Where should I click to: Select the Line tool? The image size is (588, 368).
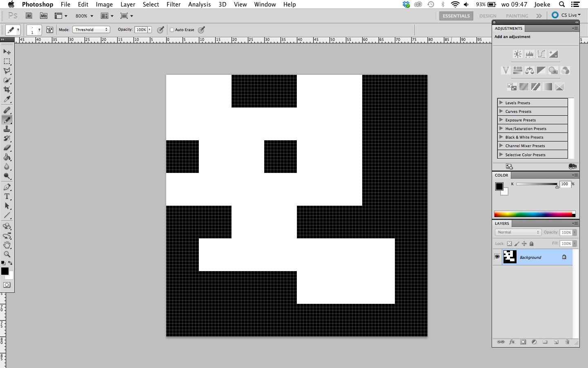click(7, 215)
